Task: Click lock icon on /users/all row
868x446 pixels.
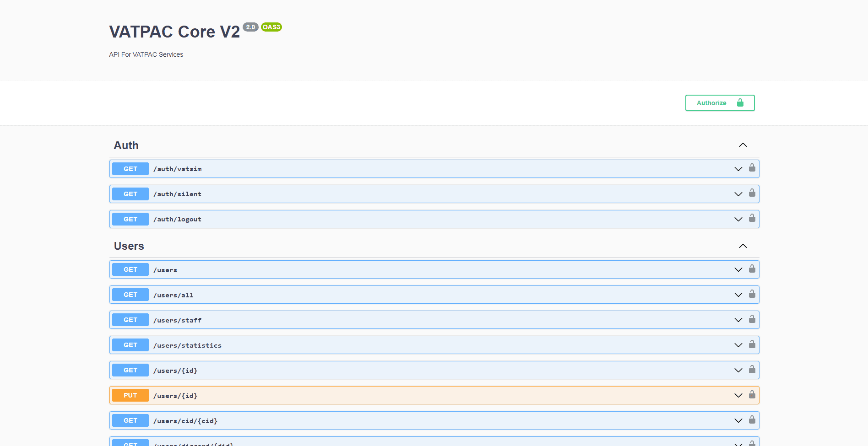Action: point(752,293)
